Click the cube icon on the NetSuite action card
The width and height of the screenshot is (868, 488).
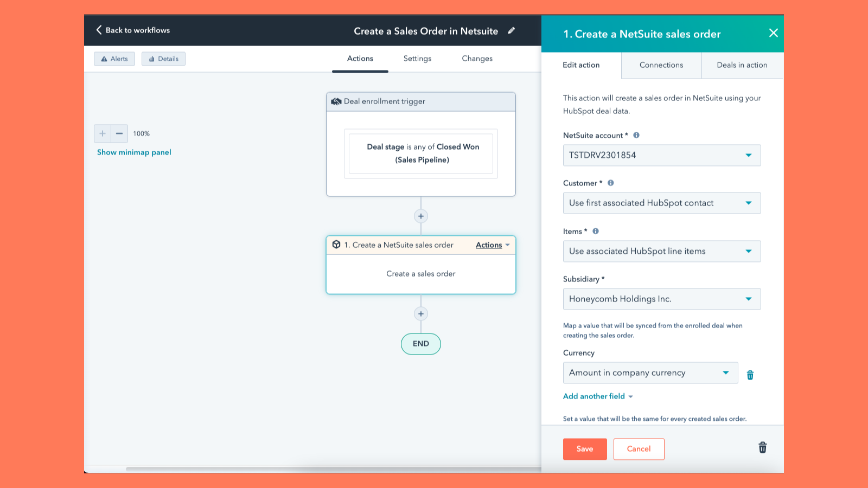point(336,245)
